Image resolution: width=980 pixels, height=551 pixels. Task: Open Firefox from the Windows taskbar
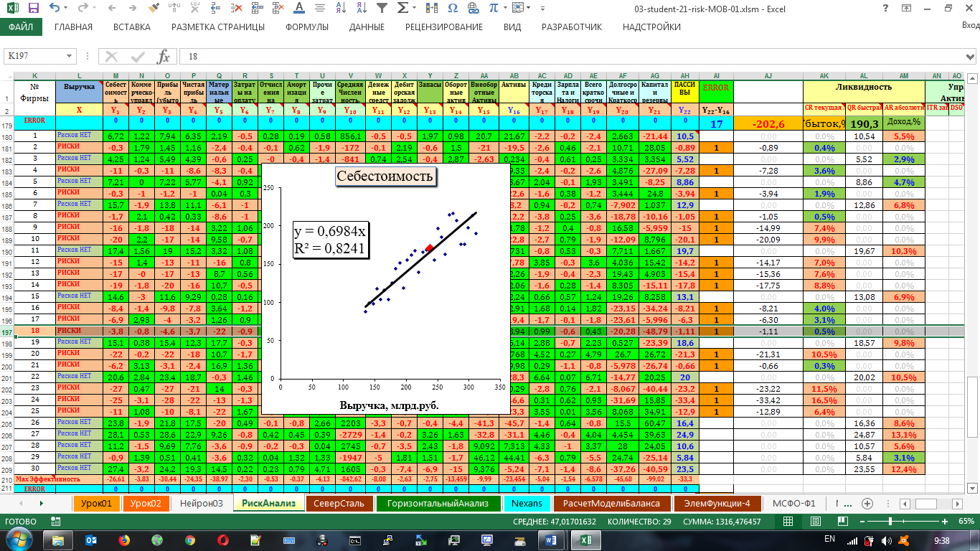pos(123,539)
